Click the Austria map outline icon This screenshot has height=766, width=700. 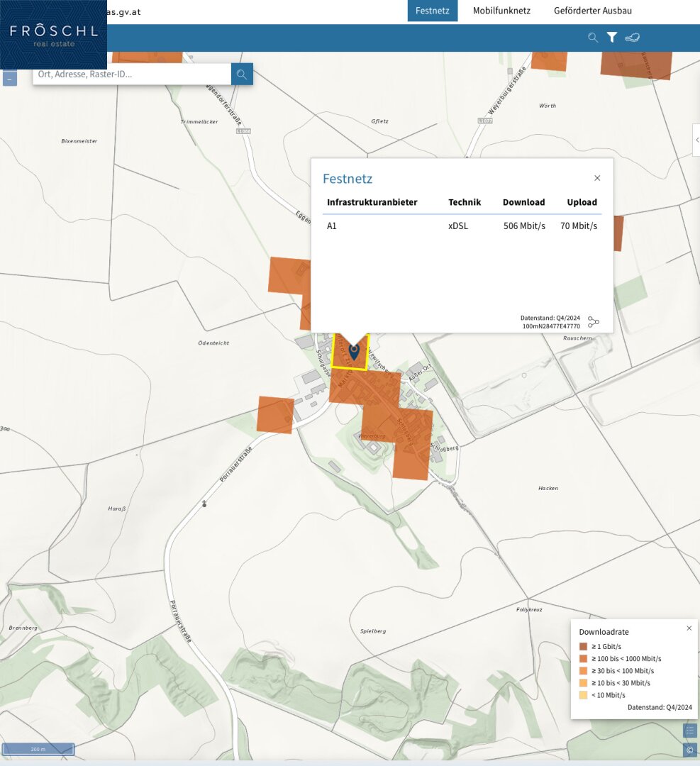click(632, 38)
